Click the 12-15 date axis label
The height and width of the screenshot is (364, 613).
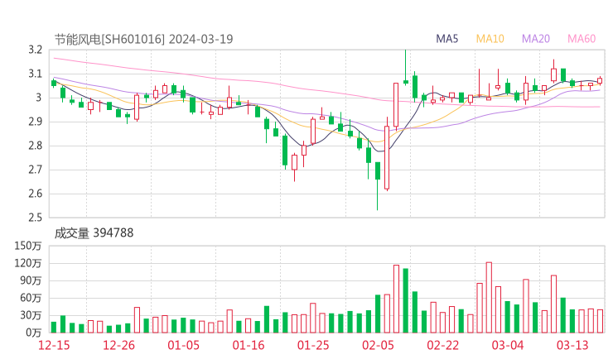(54, 345)
